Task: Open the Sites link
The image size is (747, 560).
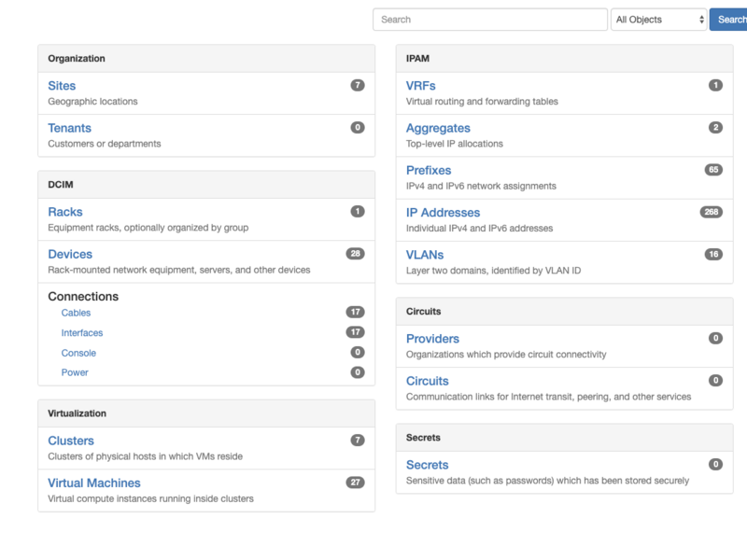Action: click(x=62, y=86)
